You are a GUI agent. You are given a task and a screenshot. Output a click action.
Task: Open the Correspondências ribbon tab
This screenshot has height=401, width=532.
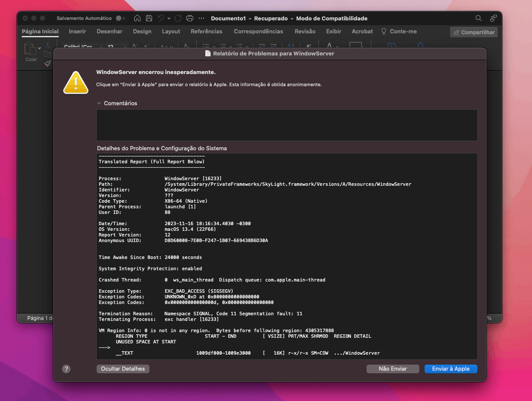pos(259,31)
